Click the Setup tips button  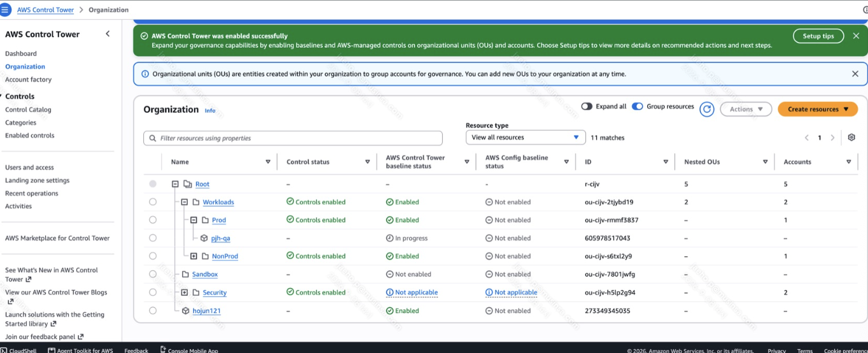(x=818, y=36)
